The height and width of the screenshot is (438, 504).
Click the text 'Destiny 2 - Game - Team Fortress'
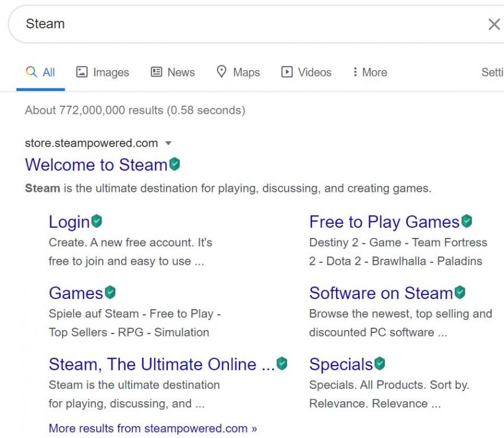[398, 242]
